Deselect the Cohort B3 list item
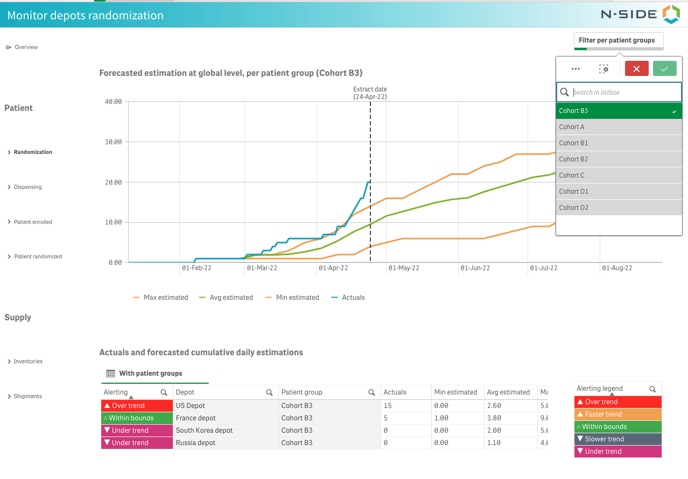This screenshot has height=479, width=688. click(618, 111)
